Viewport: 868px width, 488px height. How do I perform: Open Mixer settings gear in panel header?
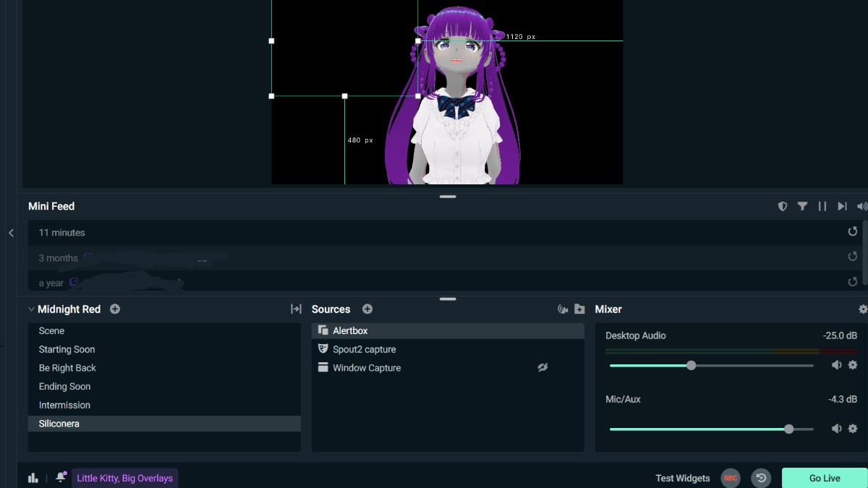pyautogui.click(x=862, y=309)
